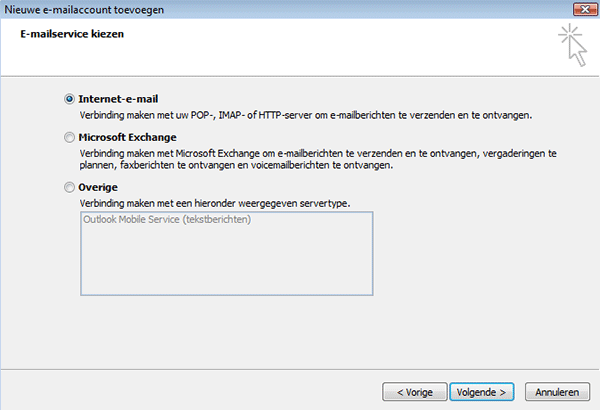Click the empty title bar area
The image size is (600, 410).
coord(350,10)
